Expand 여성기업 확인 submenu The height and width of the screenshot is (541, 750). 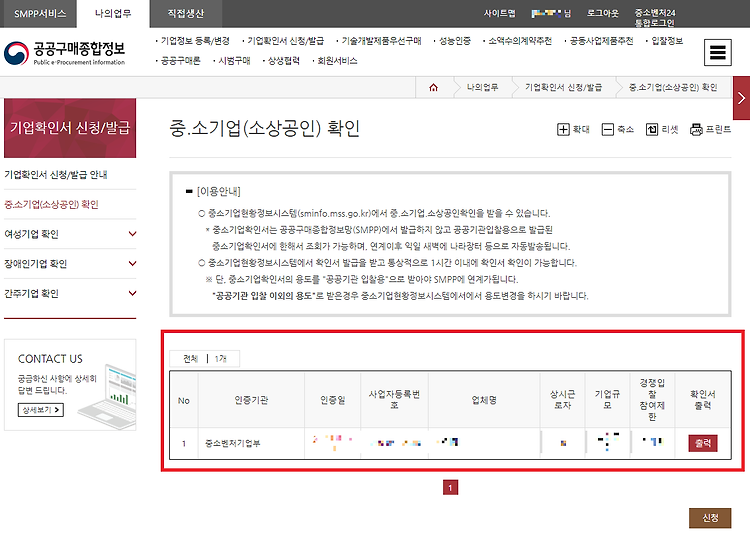[132, 234]
